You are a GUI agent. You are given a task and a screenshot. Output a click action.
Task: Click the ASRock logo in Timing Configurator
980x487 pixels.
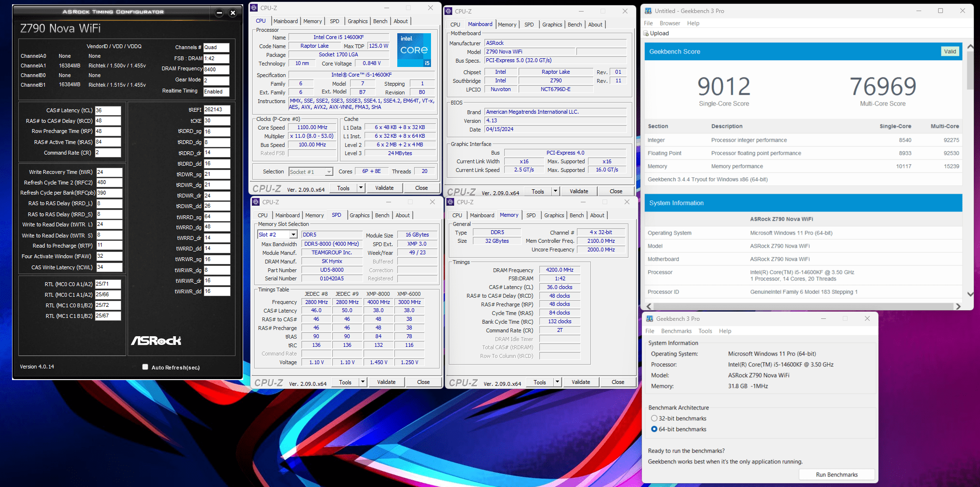(157, 341)
